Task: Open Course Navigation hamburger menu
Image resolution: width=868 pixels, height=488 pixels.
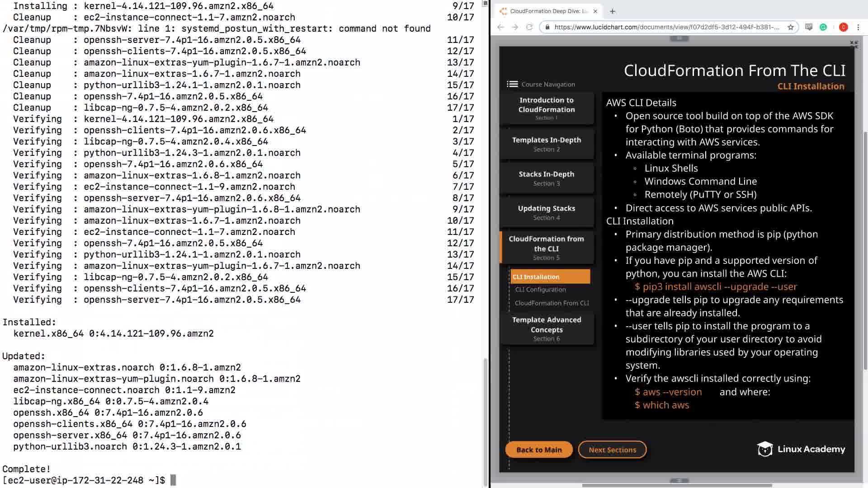Action: [x=512, y=84]
